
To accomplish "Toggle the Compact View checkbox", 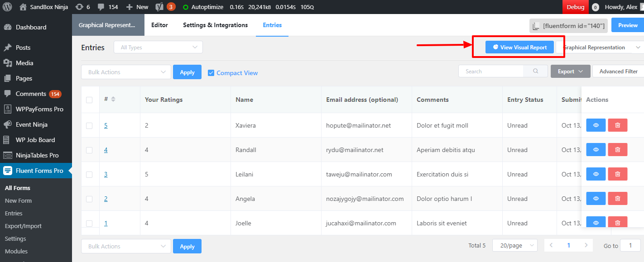I will [211, 73].
